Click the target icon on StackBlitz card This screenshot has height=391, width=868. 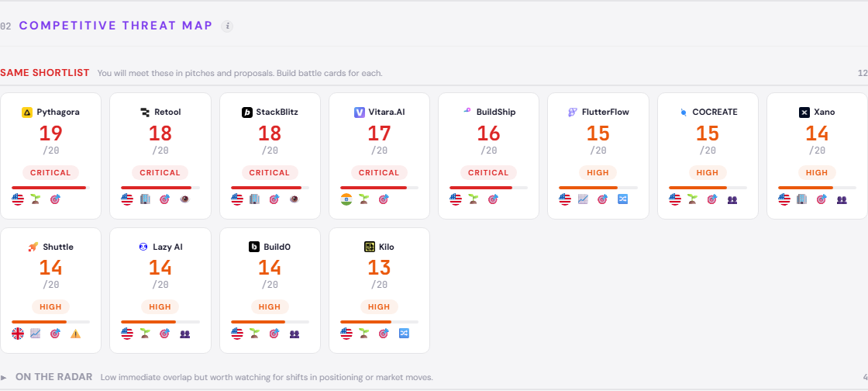274,199
